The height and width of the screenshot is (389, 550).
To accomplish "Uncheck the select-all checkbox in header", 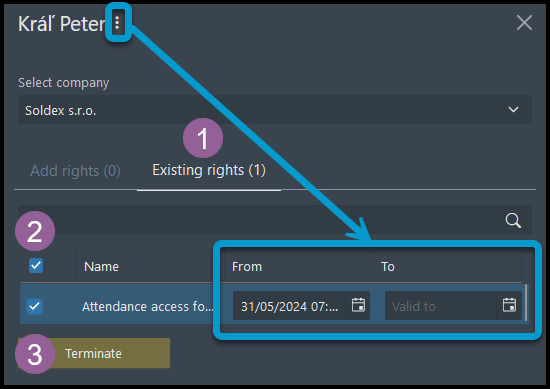I will (x=36, y=266).
